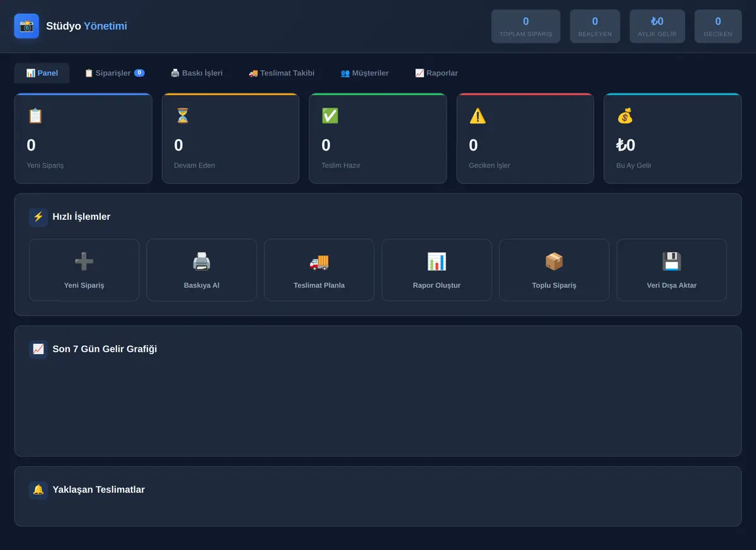Screen dimensions: 756x550
Task: Click the ₺0 value on Bu Ay Gelir card
Action: coord(626,146)
